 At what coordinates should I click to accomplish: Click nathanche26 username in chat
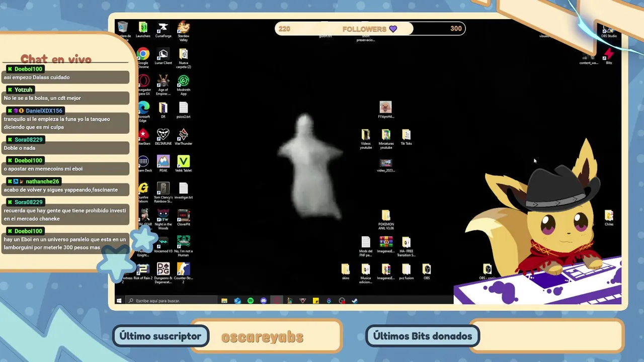coord(42,182)
